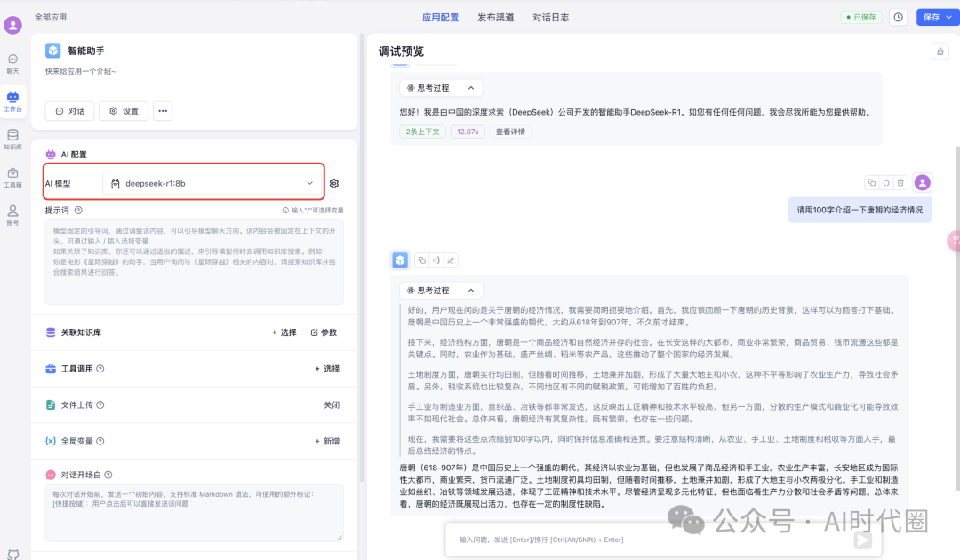Screen dimensions: 960x560
Task: Focus the 对话开场白 opening text area
Action: (194, 513)
